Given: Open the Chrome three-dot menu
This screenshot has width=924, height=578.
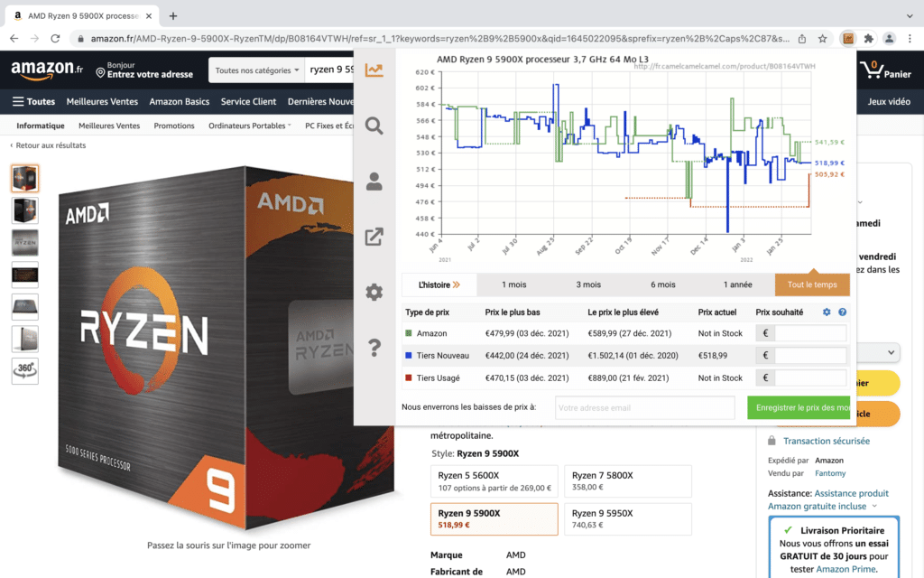Looking at the screenshot, I should pos(910,39).
